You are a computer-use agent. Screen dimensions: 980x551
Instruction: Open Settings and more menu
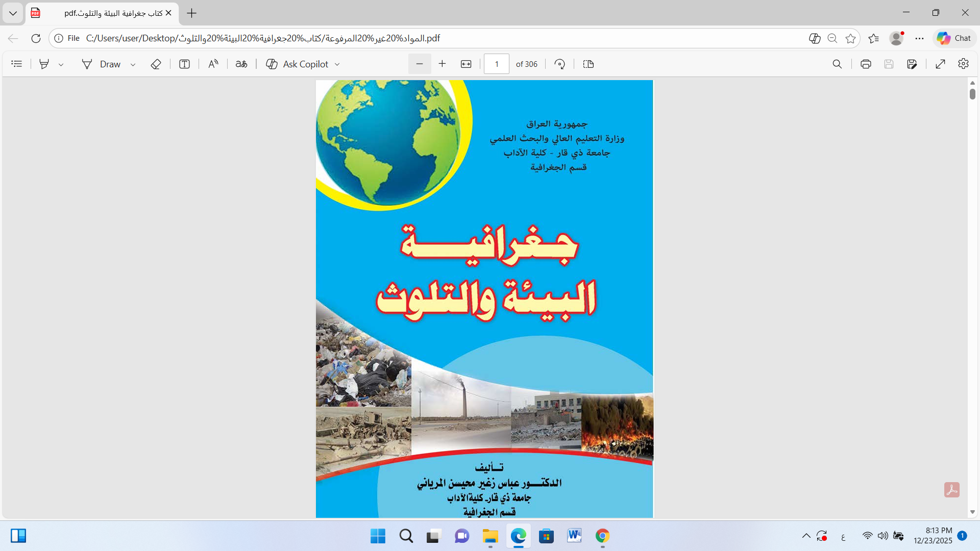(x=919, y=38)
